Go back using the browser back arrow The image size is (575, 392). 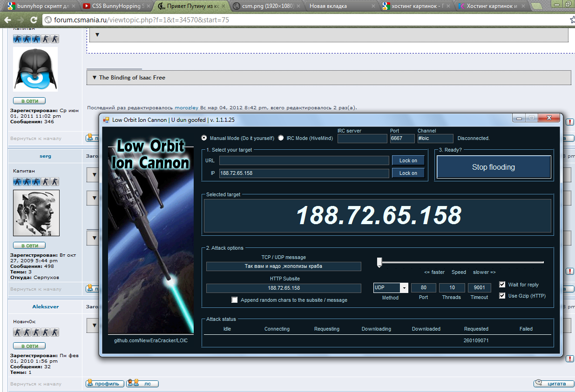pyautogui.click(x=7, y=20)
